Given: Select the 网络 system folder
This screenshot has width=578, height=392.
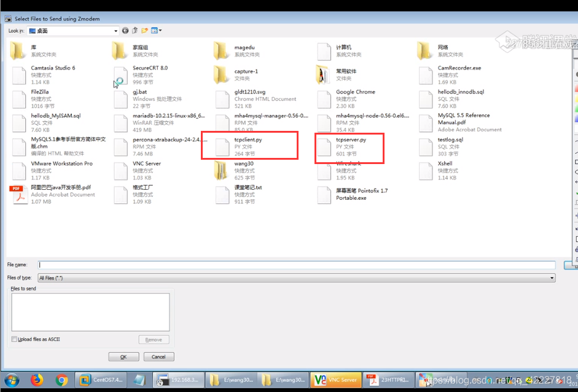Looking at the screenshot, I should (x=440, y=51).
